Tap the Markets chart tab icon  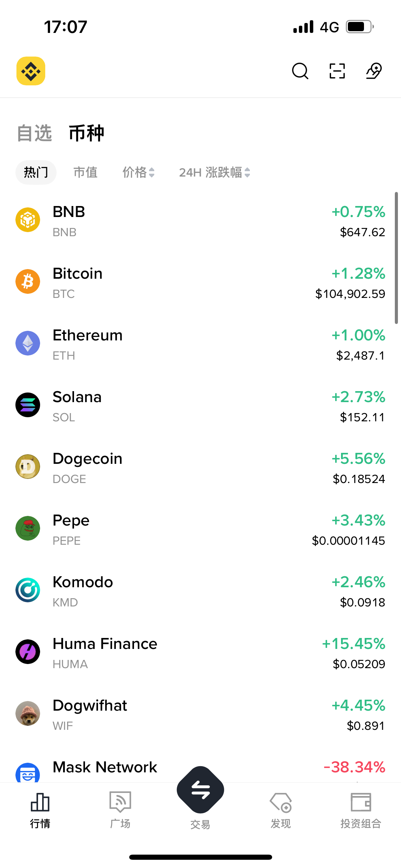tap(40, 802)
